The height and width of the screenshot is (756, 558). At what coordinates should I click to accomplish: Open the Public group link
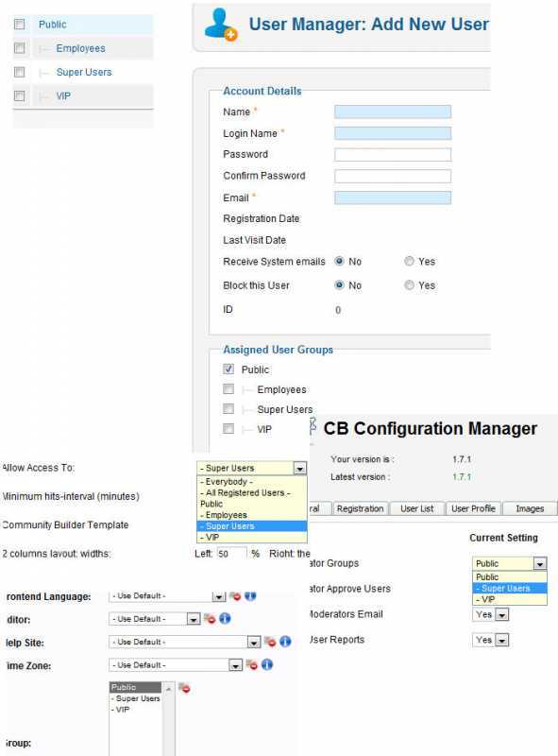[53, 25]
